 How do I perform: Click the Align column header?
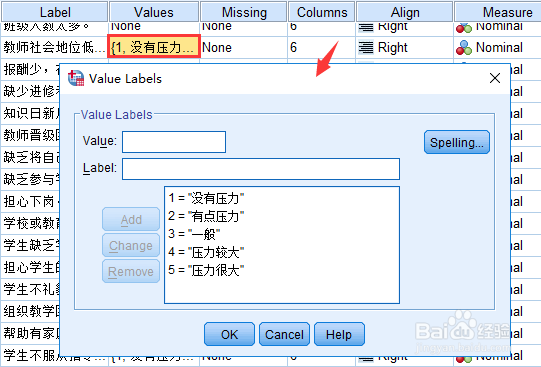(x=405, y=12)
